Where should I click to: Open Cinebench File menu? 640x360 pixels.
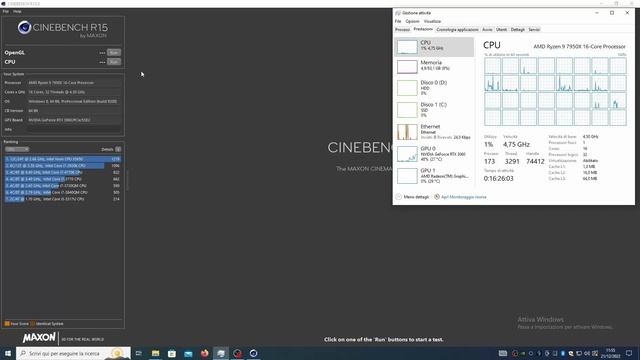point(5,11)
